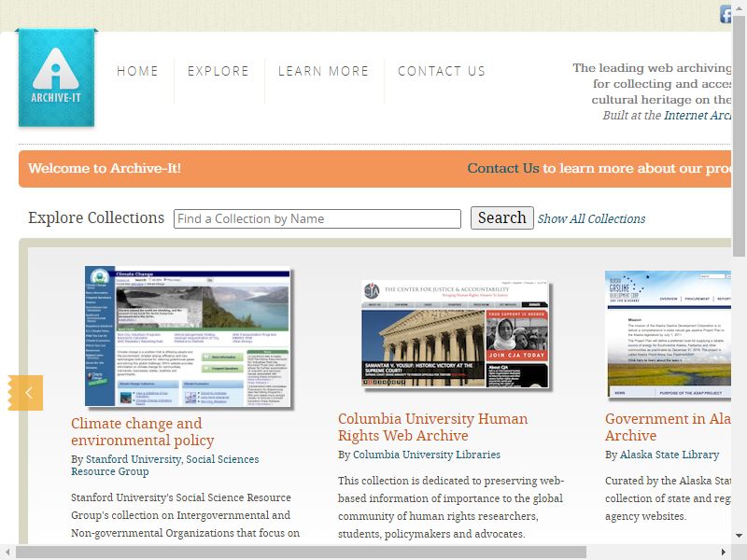Go to previous collections with left arrow
This screenshot has width=747, height=560.
point(26,393)
